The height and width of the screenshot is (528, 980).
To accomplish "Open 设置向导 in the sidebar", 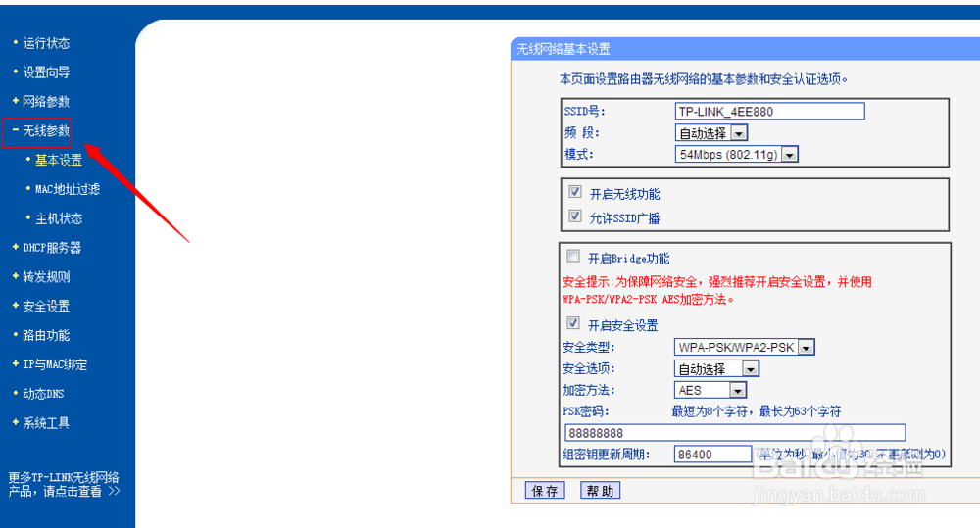I will (46, 72).
